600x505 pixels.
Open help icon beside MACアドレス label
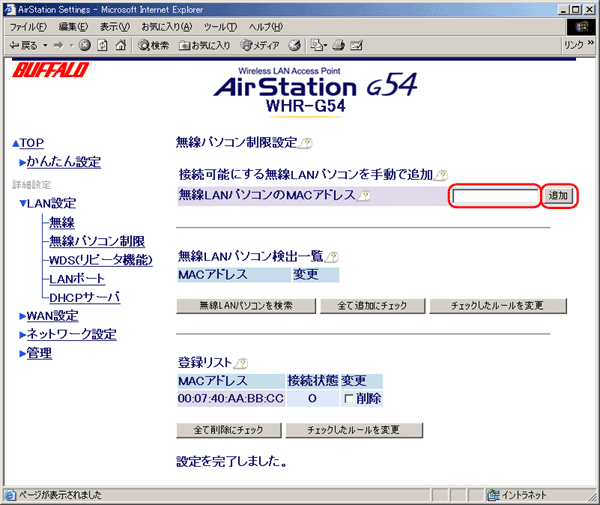[364, 196]
